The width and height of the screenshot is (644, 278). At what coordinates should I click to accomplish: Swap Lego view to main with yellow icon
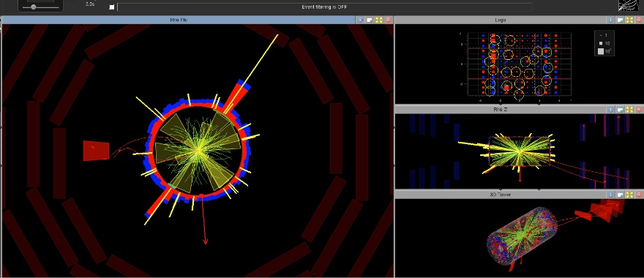tap(629, 20)
